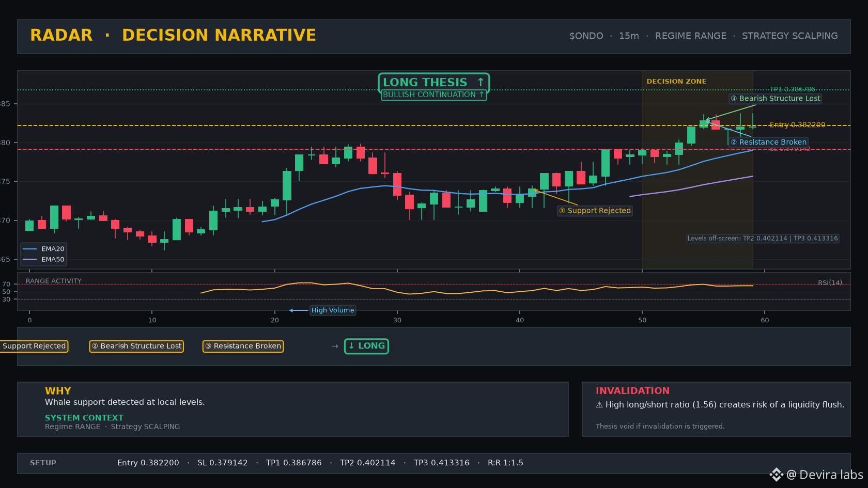The height and width of the screenshot is (488, 868).
Task: Click the Support Rejected step chip
Action: point(34,346)
